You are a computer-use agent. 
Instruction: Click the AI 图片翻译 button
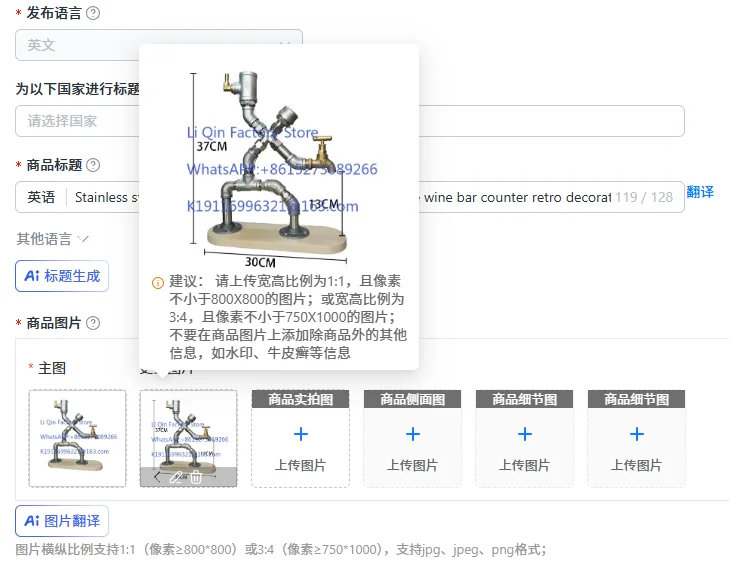[x=62, y=521]
